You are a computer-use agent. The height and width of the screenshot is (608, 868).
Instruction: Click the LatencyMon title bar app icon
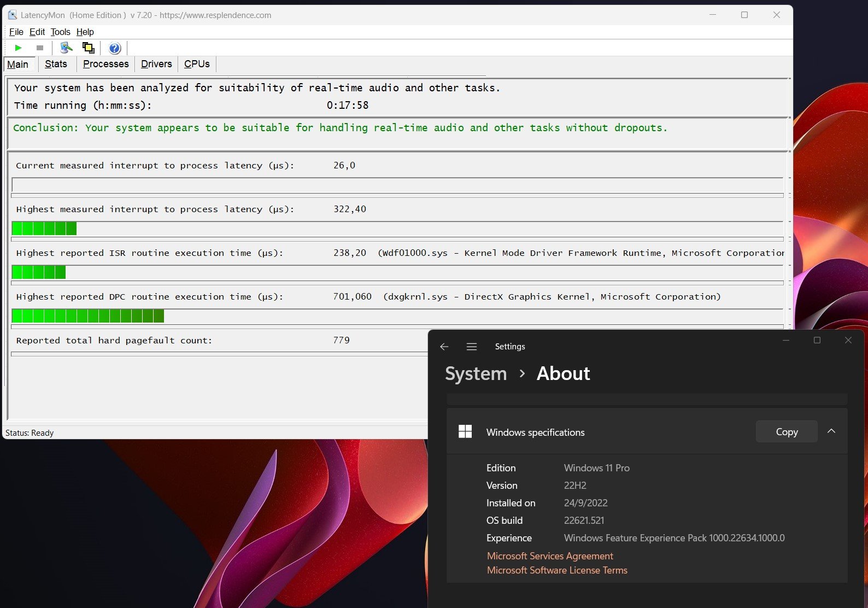[x=12, y=15]
